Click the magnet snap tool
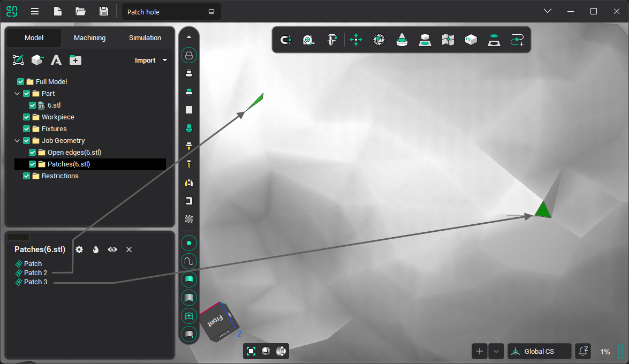 tap(286, 39)
